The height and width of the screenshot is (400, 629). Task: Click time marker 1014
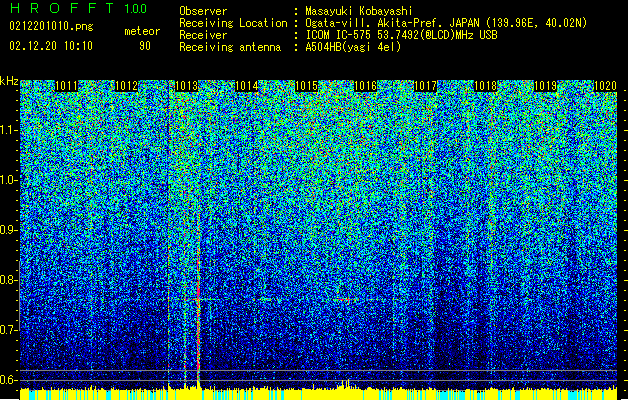click(246, 86)
